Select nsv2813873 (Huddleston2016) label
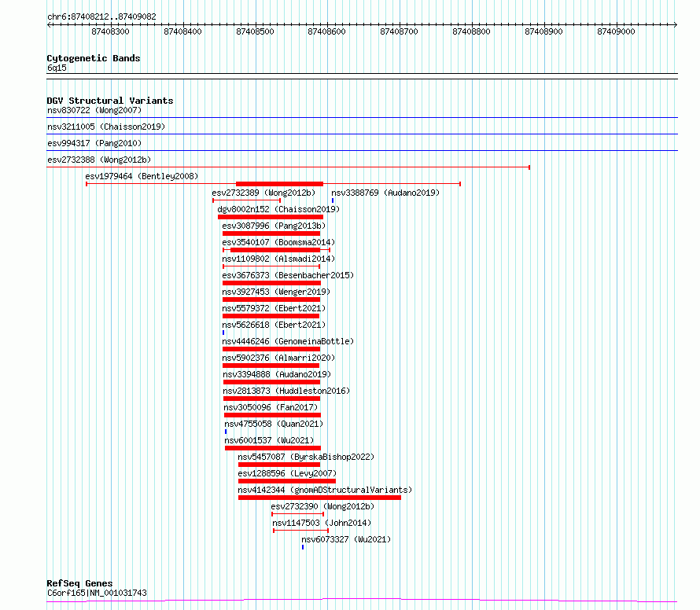The width and height of the screenshot is (700, 610). 286,391
